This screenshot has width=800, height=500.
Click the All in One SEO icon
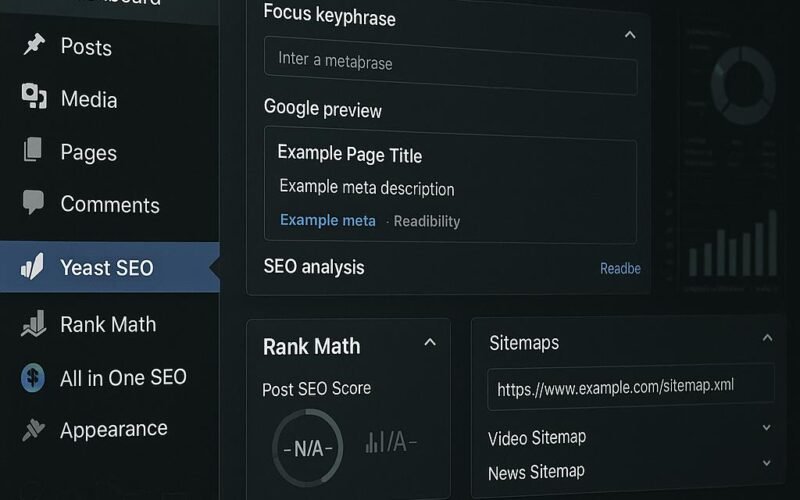point(33,378)
